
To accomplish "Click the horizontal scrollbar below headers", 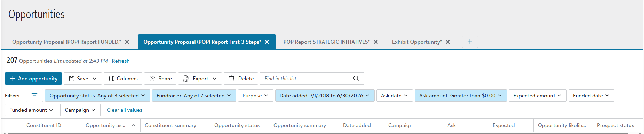I will coord(318,133).
